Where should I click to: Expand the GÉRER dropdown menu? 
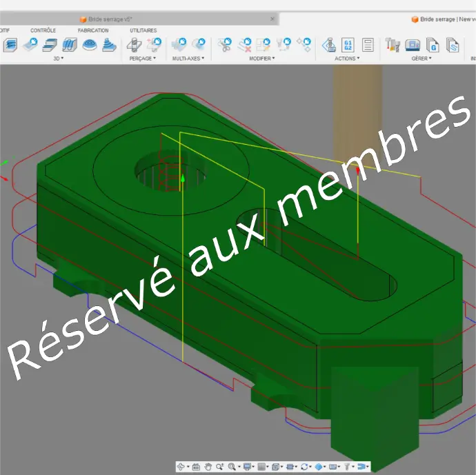coord(422,59)
